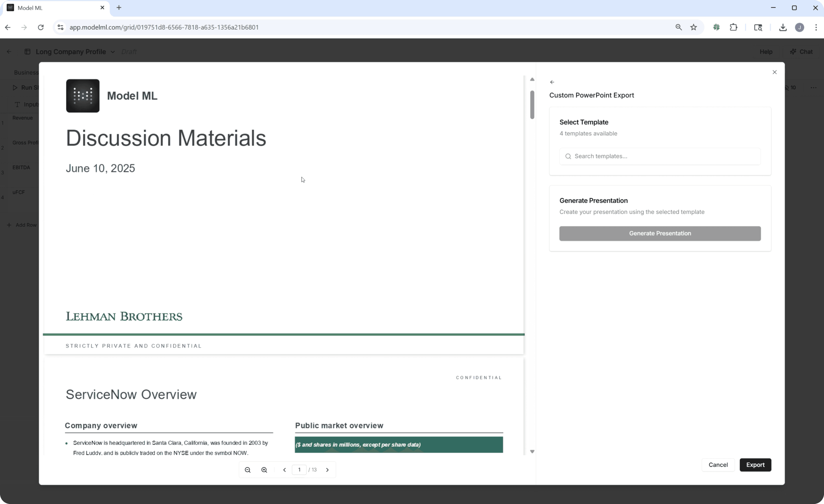The image size is (824, 504).
Task: Click the Export button
Action: 756,465
